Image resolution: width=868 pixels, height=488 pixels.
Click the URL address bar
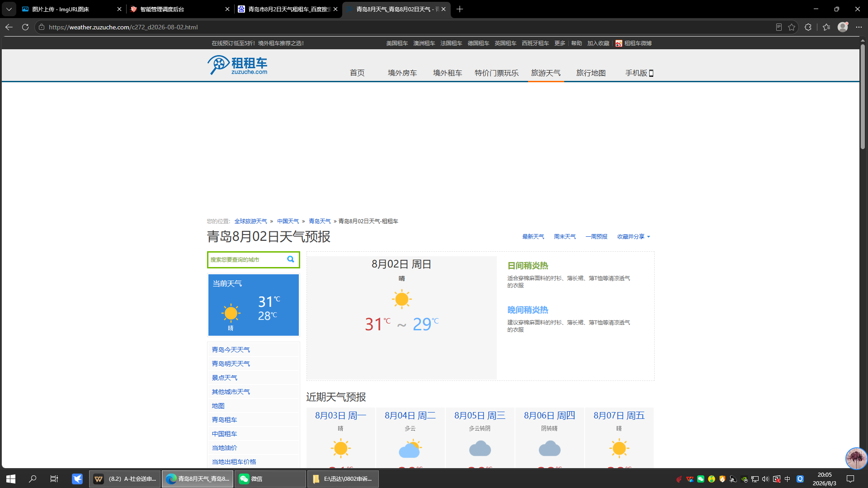[x=407, y=27]
